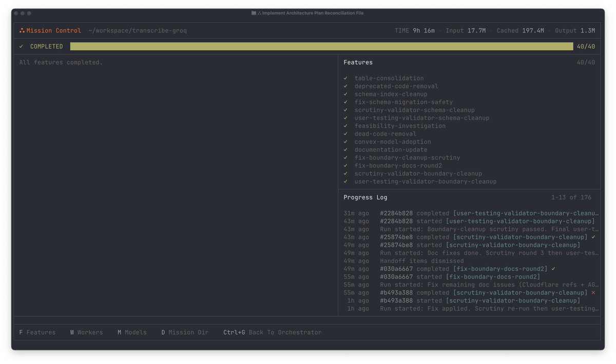Open the Handoff items dismissed log entry
The image size is (616, 364).
click(x=403, y=261)
